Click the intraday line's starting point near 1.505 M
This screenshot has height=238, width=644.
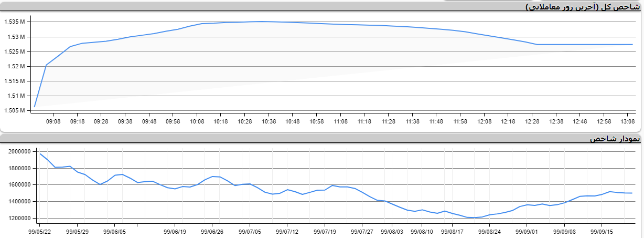(35, 107)
